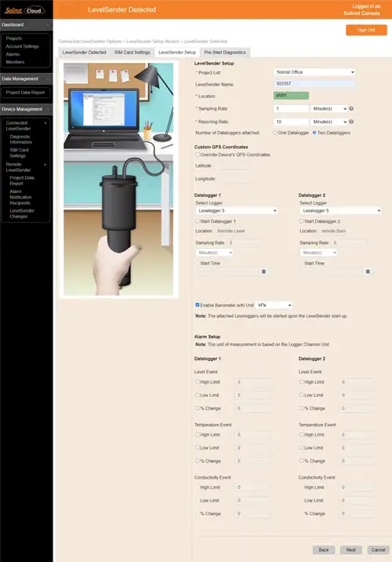Open LevelSender Changes link
The width and height of the screenshot is (392, 562).
click(x=22, y=213)
